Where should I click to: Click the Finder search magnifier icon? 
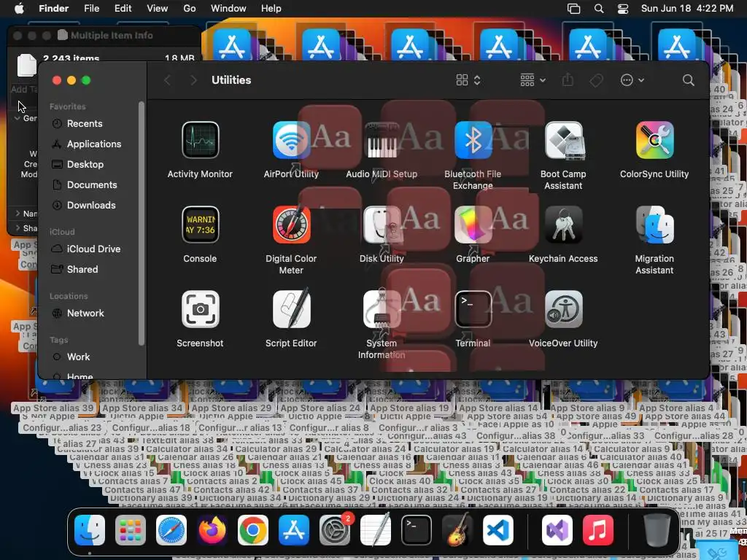(x=688, y=80)
